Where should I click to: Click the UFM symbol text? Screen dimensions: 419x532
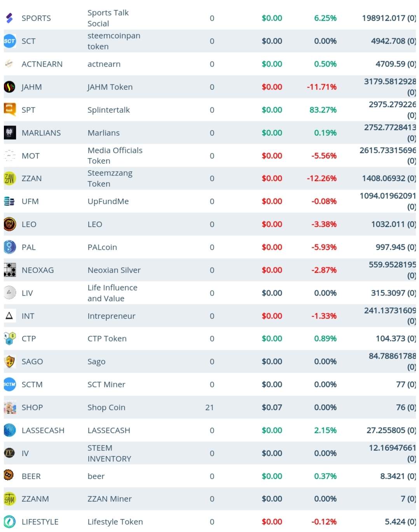click(x=30, y=201)
